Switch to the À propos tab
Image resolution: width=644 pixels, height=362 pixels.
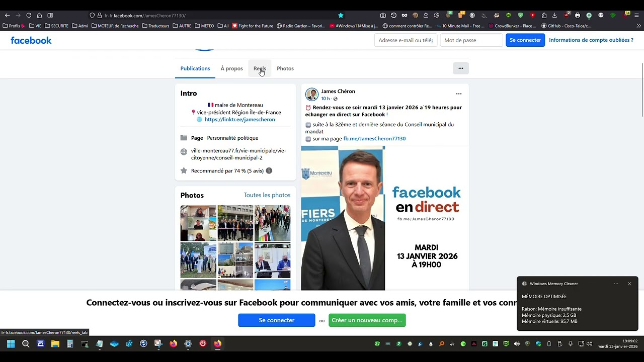coord(231,68)
